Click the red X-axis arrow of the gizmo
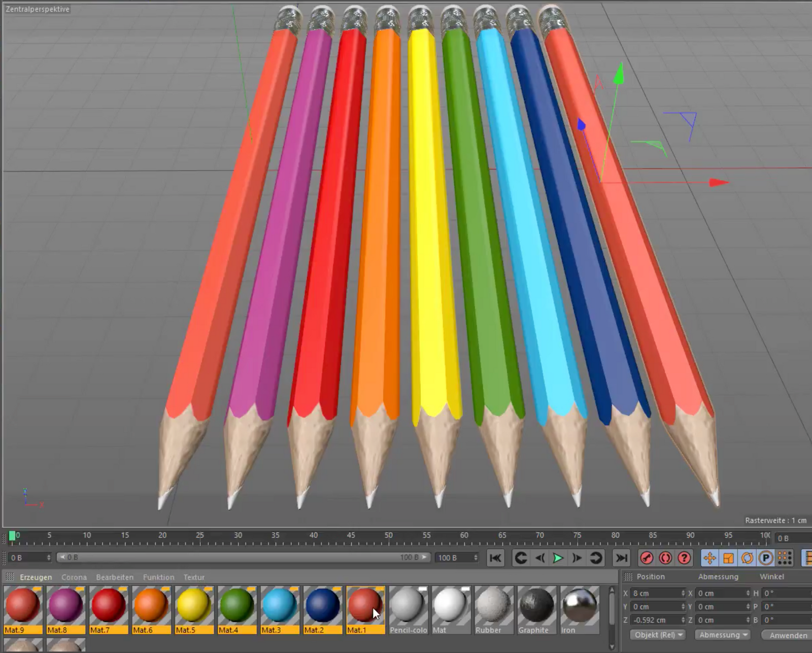Screen dimensions: 812x653 [719, 182]
